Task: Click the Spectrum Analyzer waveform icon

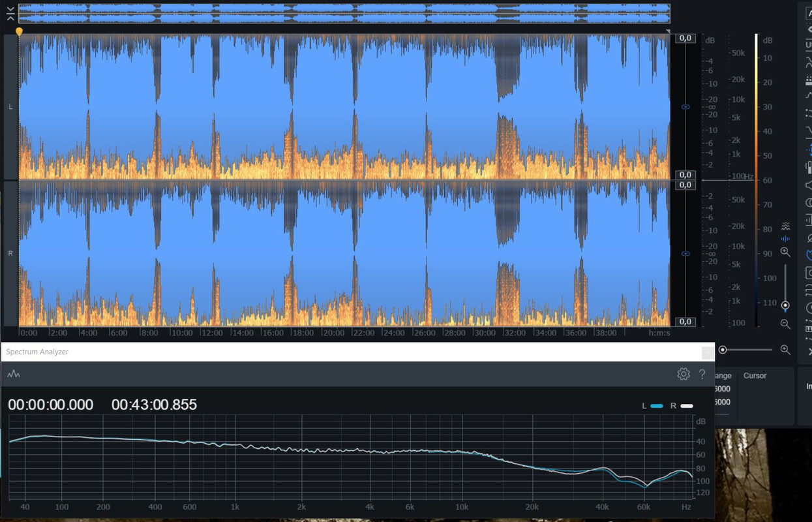Action: point(14,375)
